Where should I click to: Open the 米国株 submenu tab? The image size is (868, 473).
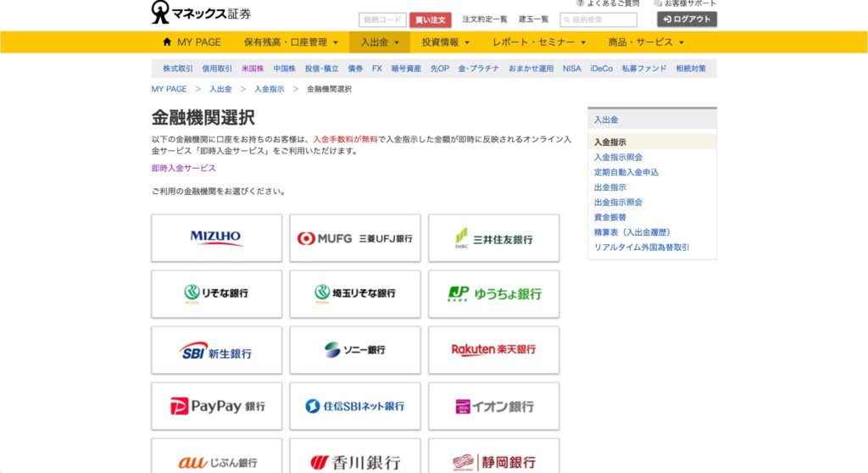coord(253,69)
